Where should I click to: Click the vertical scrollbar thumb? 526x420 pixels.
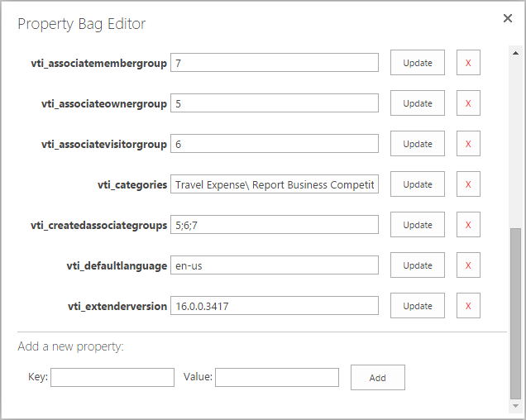515,313
